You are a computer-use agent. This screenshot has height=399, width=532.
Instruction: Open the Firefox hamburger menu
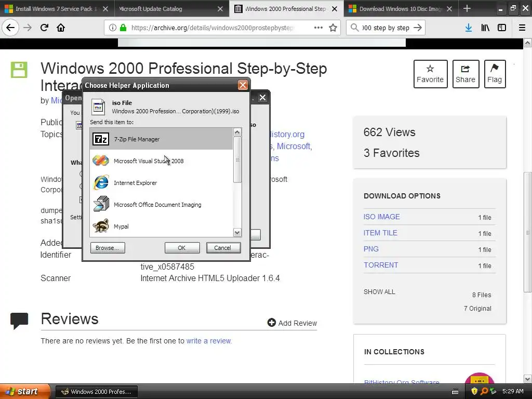[522, 28]
